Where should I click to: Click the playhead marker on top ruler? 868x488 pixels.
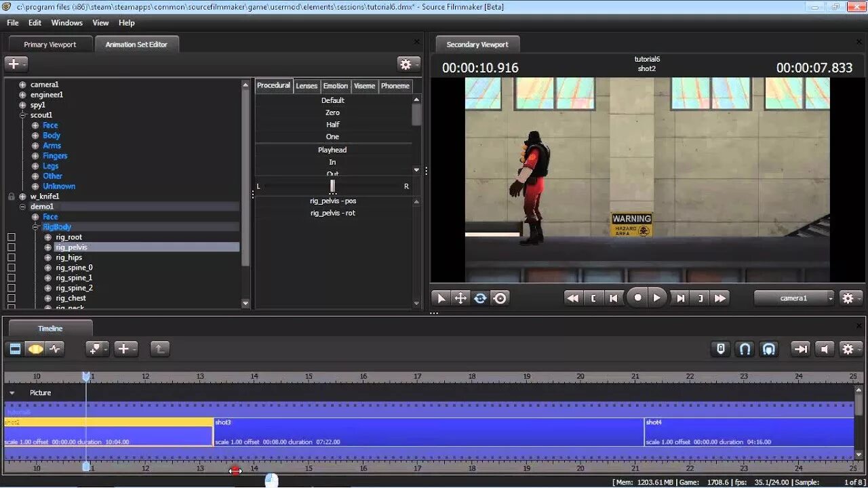point(86,376)
